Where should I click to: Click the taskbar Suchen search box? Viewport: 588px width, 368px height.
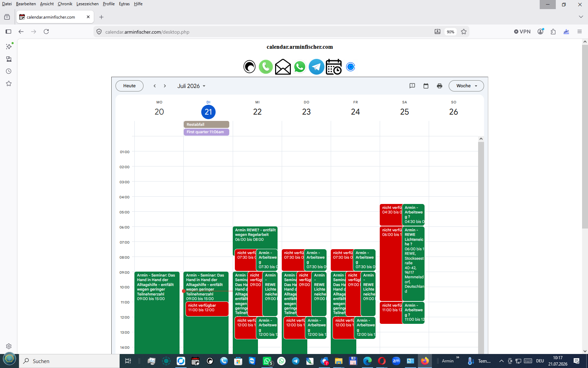69,361
